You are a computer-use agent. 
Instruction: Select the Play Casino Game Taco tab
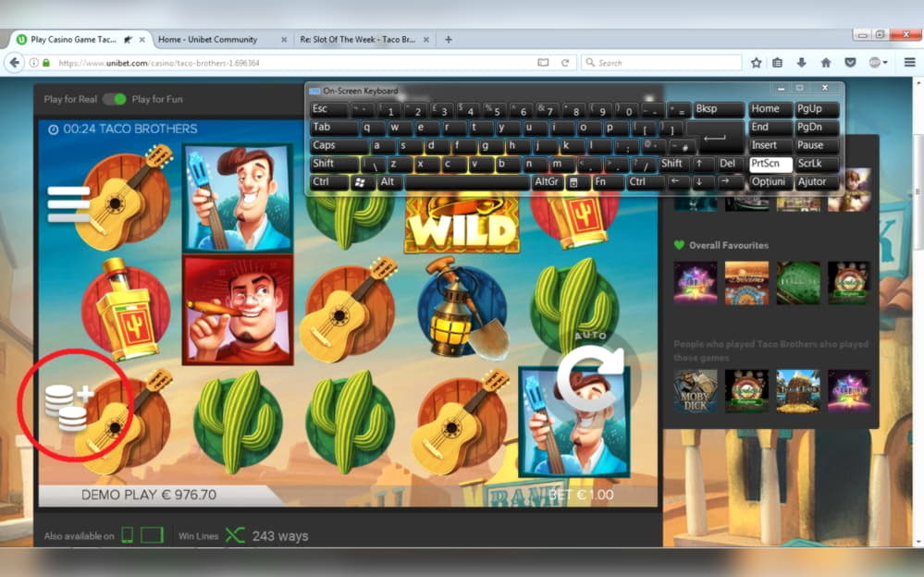pos(74,40)
